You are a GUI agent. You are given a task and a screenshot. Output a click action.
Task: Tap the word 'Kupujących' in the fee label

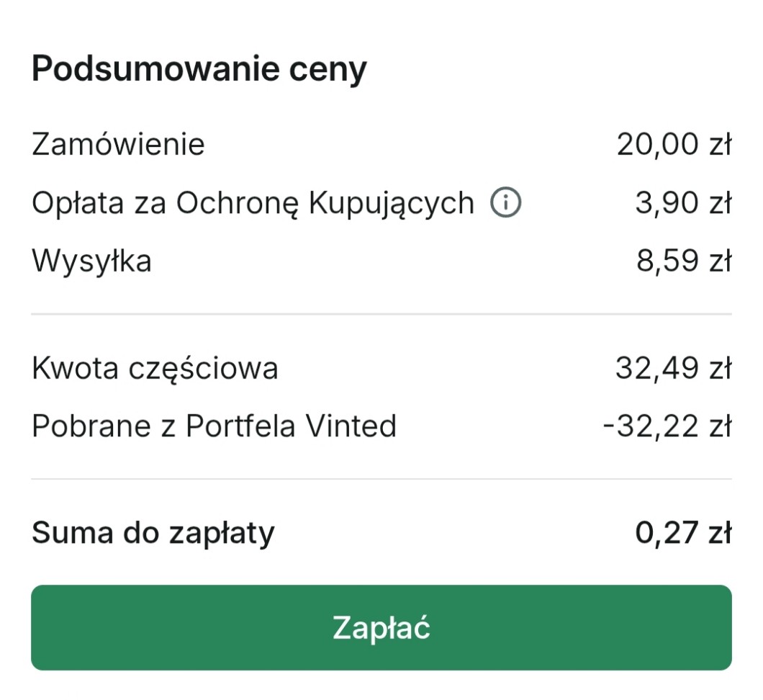click(x=392, y=204)
